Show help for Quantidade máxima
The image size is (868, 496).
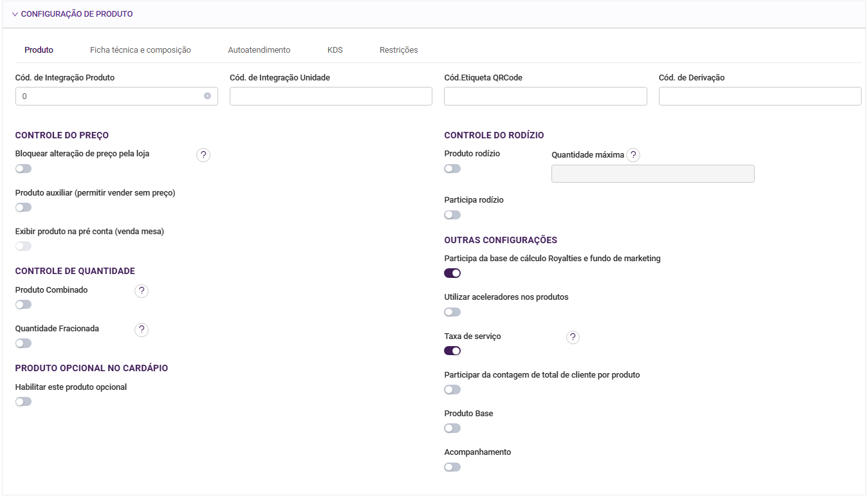633,155
